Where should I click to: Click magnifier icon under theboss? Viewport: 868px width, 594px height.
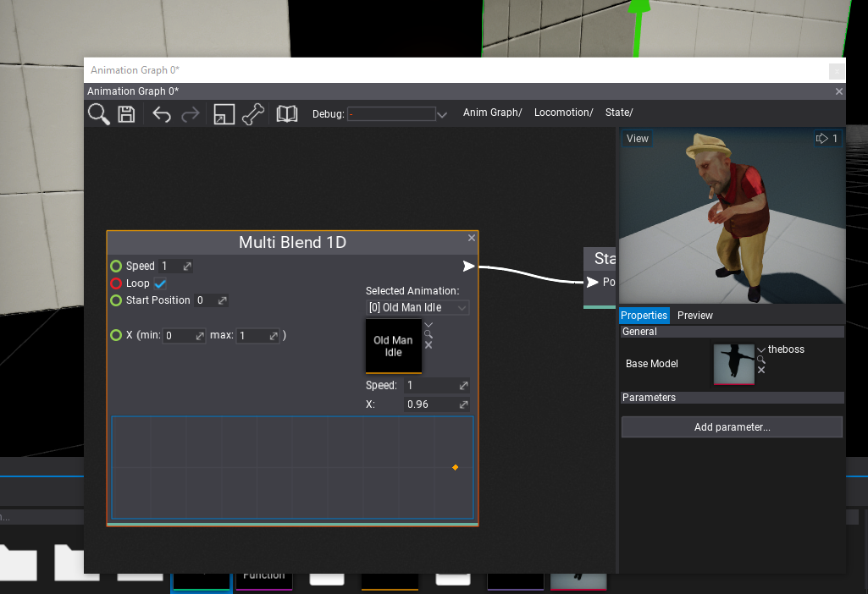click(x=761, y=360)
